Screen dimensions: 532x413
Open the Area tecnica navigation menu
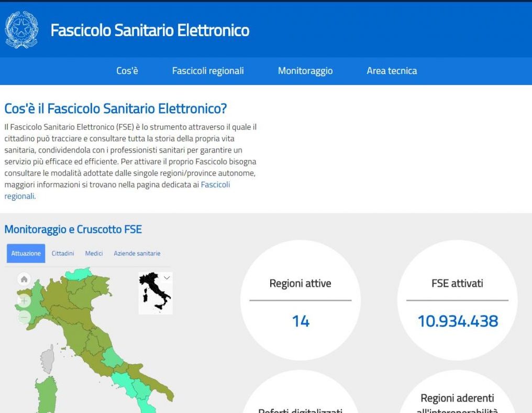click(x=392, y=71)
